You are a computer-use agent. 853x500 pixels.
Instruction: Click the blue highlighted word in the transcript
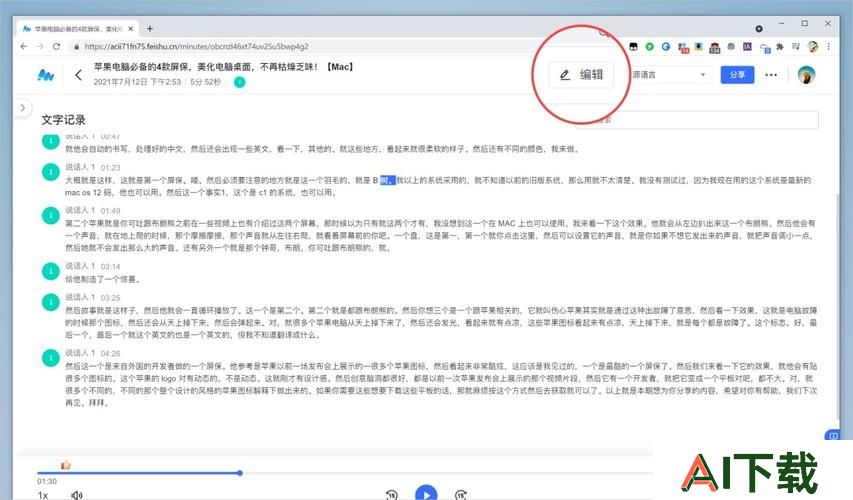[387, 180]
